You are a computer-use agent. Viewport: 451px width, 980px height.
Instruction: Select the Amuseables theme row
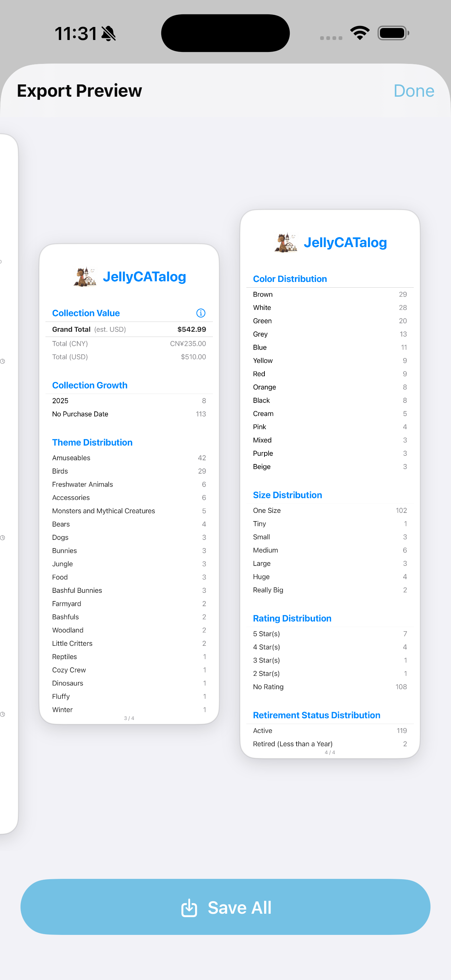click(129, 458)
